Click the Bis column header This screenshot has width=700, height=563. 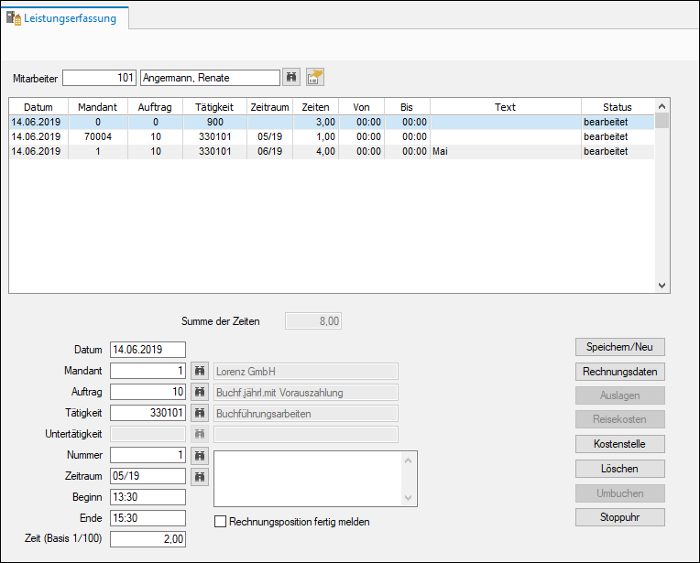tap(407, 107)
